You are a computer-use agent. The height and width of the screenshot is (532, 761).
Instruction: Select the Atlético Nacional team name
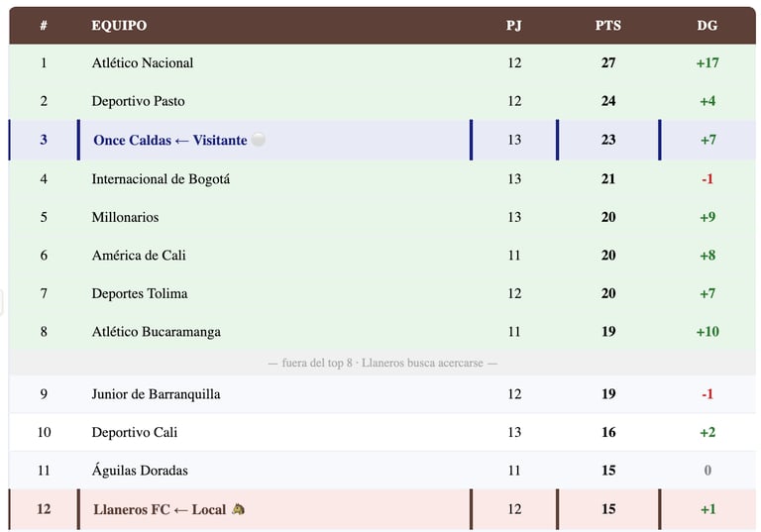pyautogui.click(x=143, y=63)
